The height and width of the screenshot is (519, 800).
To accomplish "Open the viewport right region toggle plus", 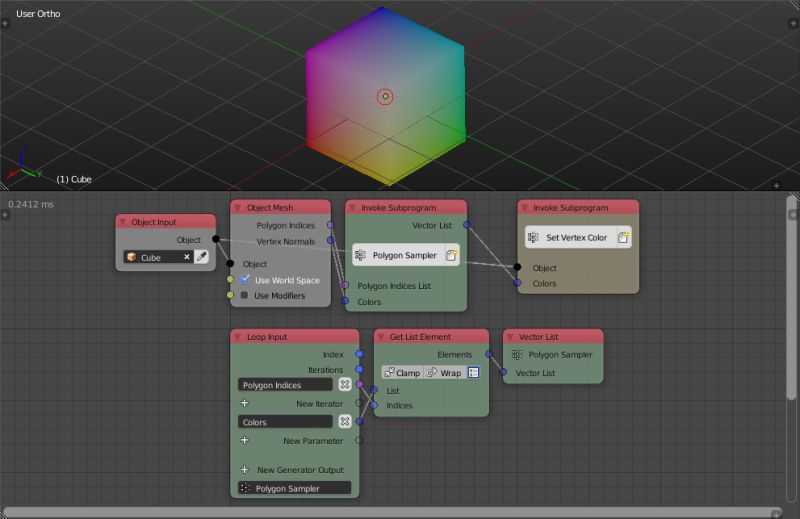I will pyautogui.click(x=793, y=23).
